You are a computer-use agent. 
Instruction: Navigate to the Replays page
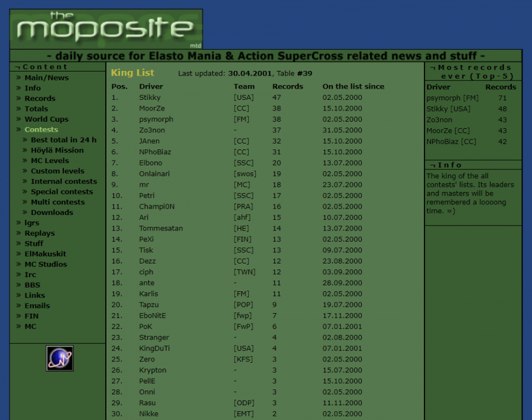pos(39,233)
